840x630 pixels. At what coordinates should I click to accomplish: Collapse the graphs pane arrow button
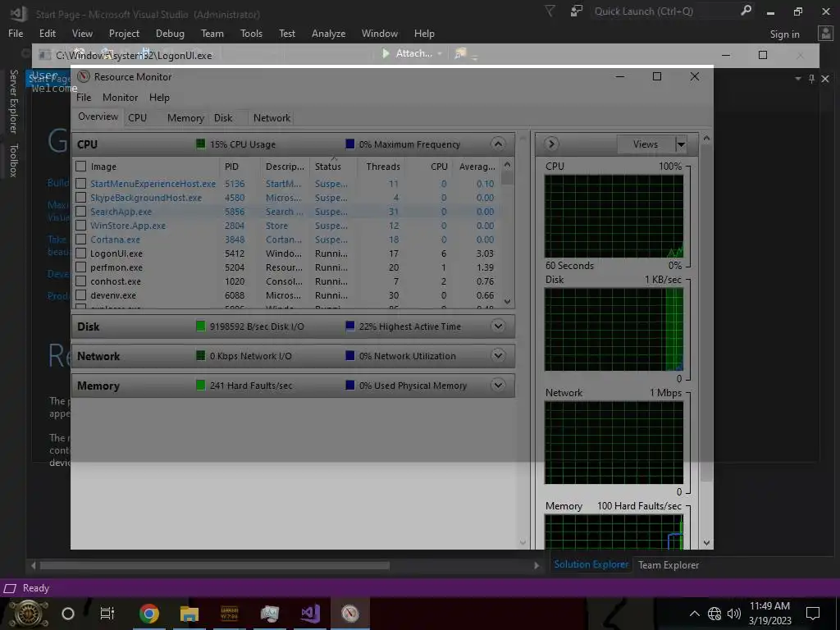pos(551,144)
